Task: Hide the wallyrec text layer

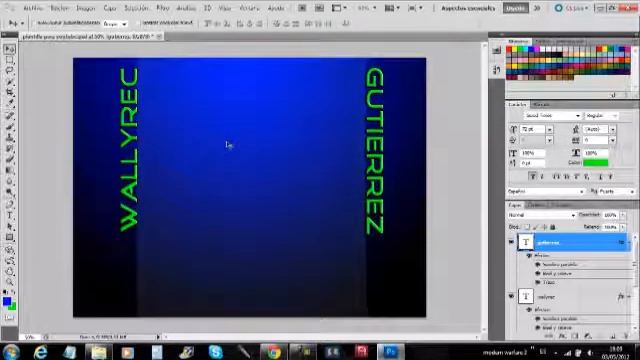Action: (x=511, y=296)
